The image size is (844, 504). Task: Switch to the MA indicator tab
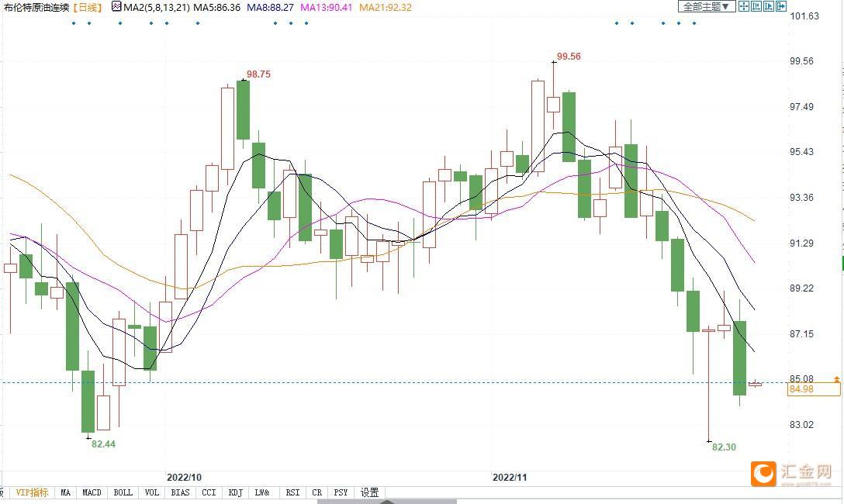(66, 492)
